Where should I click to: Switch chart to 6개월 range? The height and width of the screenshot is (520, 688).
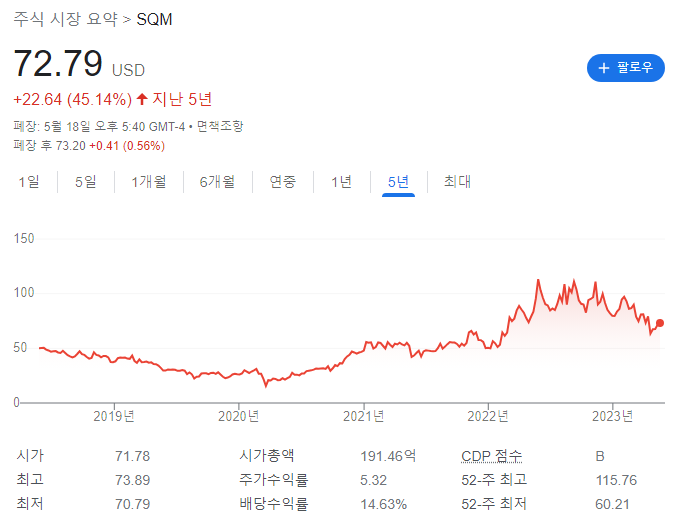click(217, 181)
